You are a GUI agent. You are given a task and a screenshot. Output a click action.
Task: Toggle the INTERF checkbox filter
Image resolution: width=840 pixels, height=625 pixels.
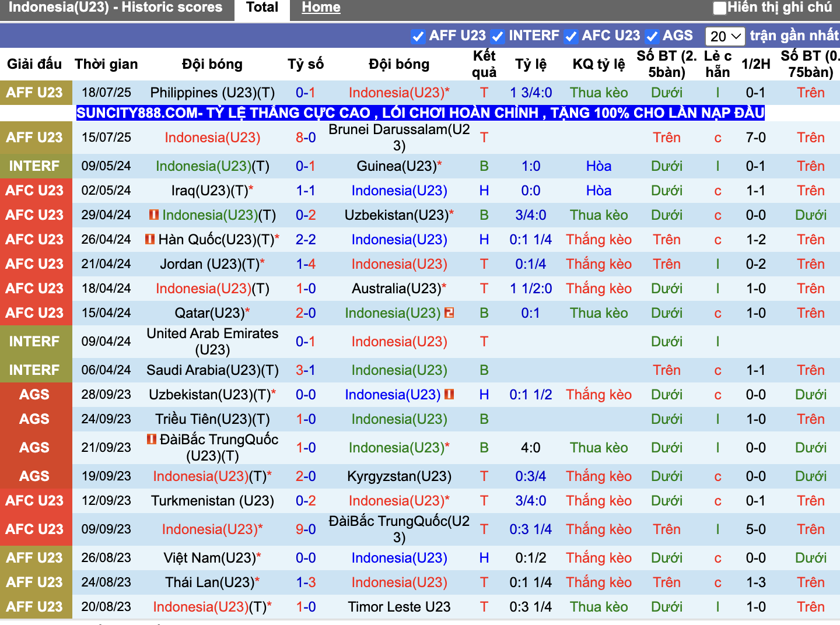pos(497,36)
